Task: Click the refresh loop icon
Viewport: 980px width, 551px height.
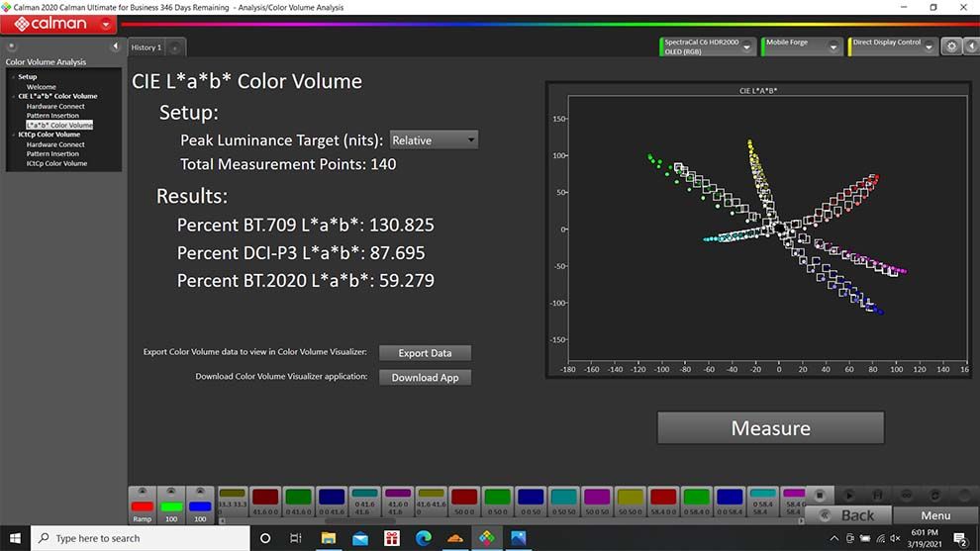Action: pos(935,496)
